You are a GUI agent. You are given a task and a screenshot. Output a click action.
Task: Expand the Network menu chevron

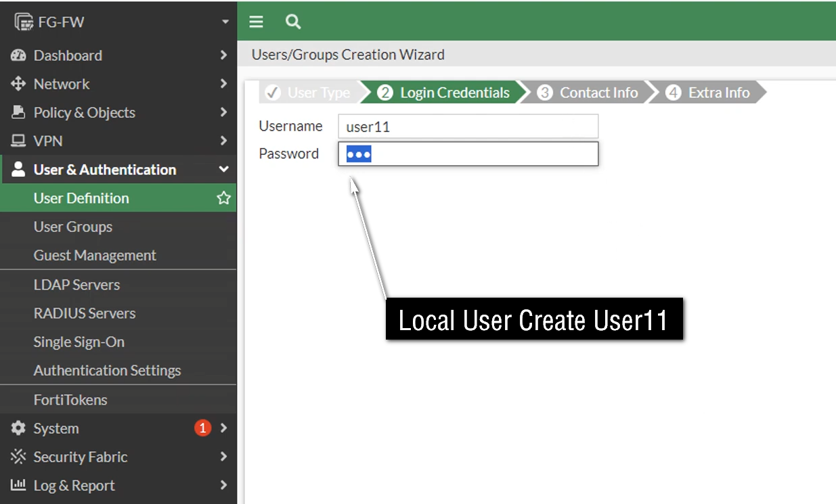click(x=223, y=84)
